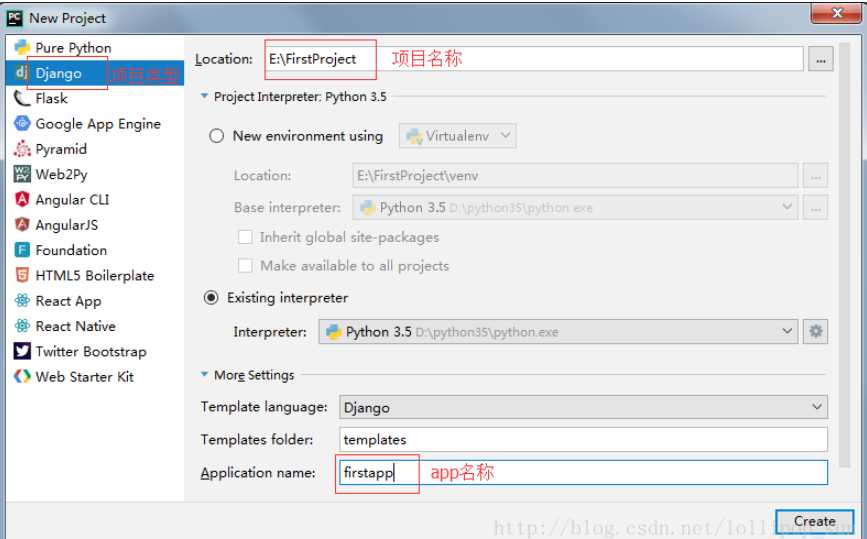Click the Pyramid framework icon
This screenshot has height=539, width=867.
pos(22,149)
